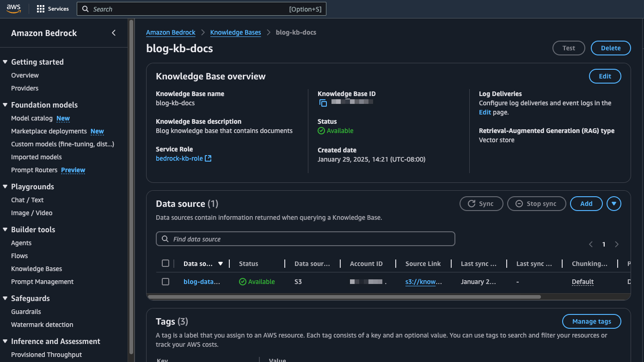Open Custom models (fine-tuning) page
Image resolution: width=644 pixels, height=362 pixels.
pyautogui.click(x=62, y=144)
